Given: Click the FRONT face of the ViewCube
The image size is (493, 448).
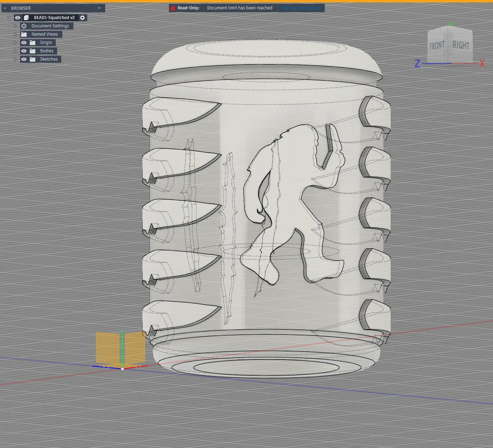Looking at the screenshot, I should point(437,45).
